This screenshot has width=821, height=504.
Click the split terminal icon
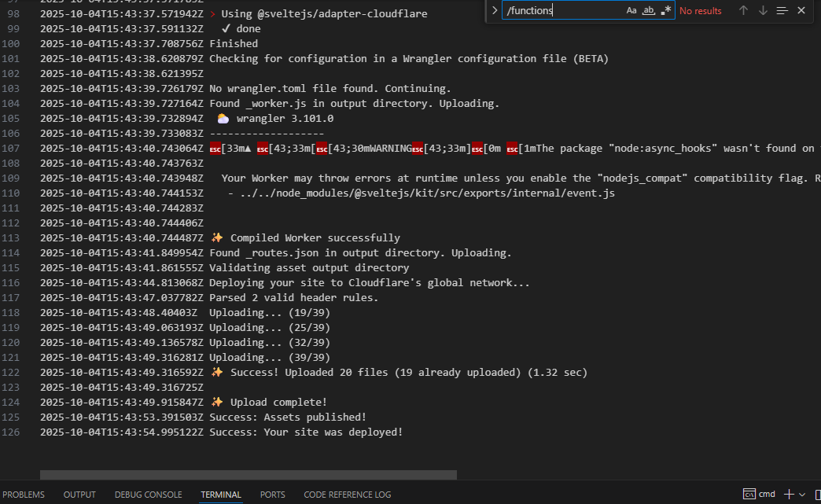818,495
